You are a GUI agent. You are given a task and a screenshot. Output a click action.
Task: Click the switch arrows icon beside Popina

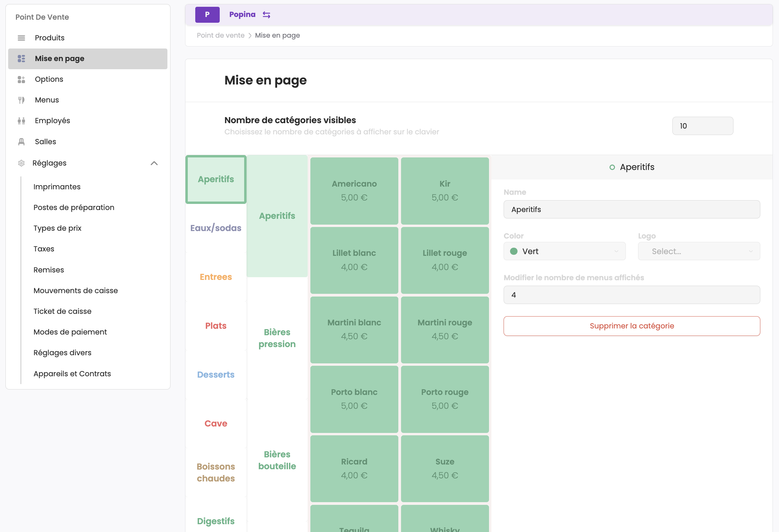pos(267,15)
